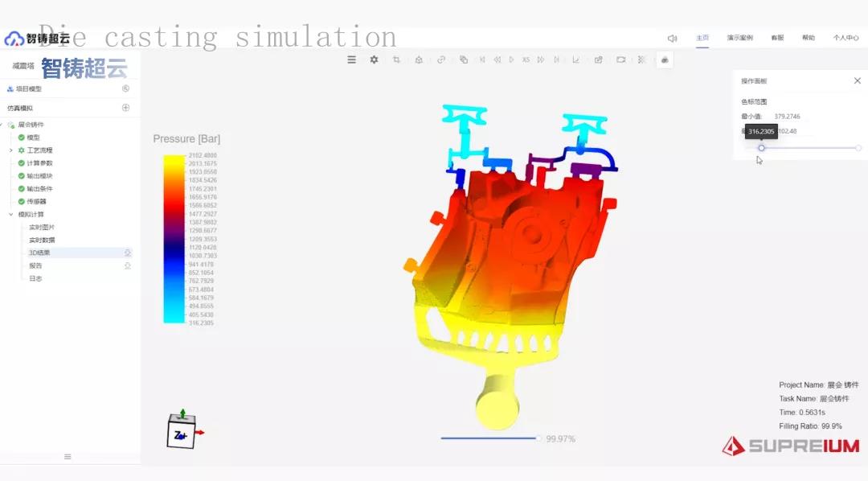
Task: Select the crop tool icon
Action: click(396, 60)
